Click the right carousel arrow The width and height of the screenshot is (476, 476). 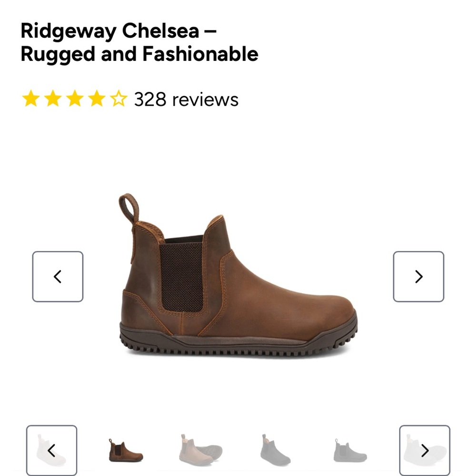pyautogui.click(x=418, y=277)
